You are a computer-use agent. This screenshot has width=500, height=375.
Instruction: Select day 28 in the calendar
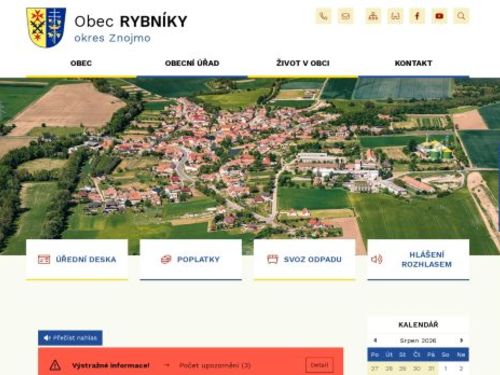389,368
